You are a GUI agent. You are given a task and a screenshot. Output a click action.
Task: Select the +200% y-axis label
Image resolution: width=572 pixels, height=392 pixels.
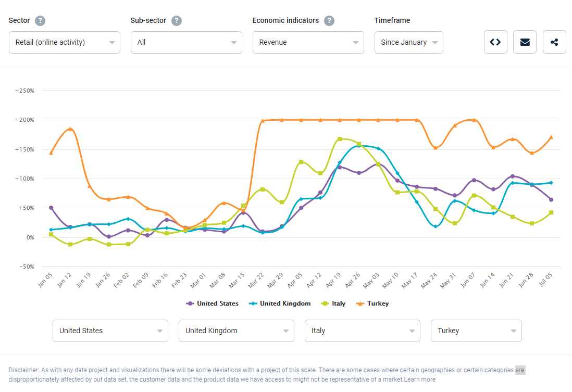click(x=24, y=120)
